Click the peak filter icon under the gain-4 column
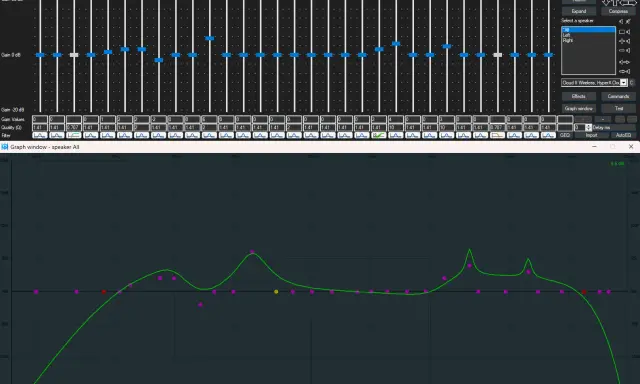640x384 pixels. click(x=396, y=135)
